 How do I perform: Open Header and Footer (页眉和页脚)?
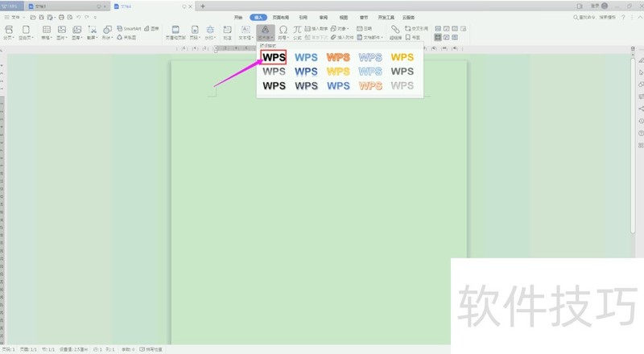click(175, 32)
